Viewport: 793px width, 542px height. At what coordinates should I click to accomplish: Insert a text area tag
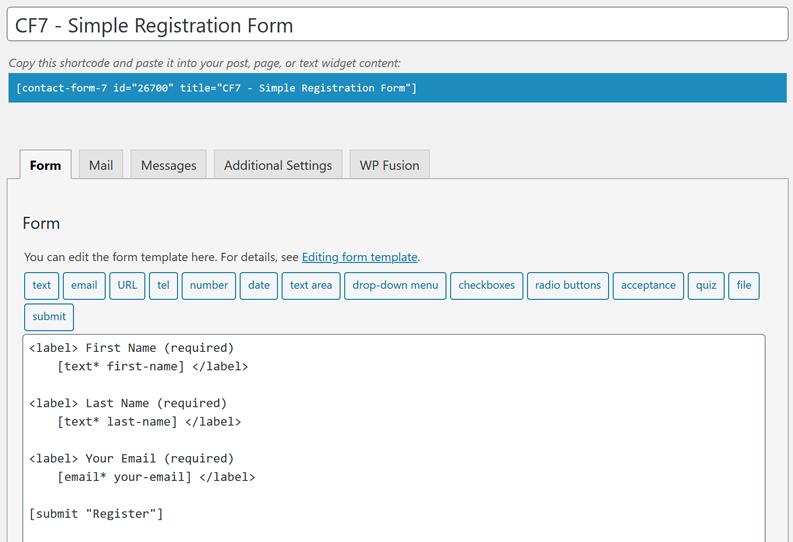[311, 286]
